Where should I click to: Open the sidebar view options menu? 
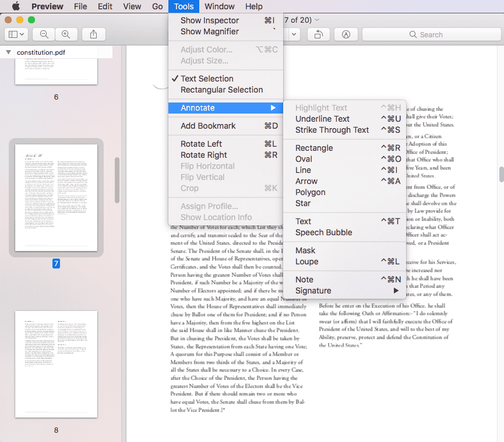pyautogui.click(x=16, y=34)
